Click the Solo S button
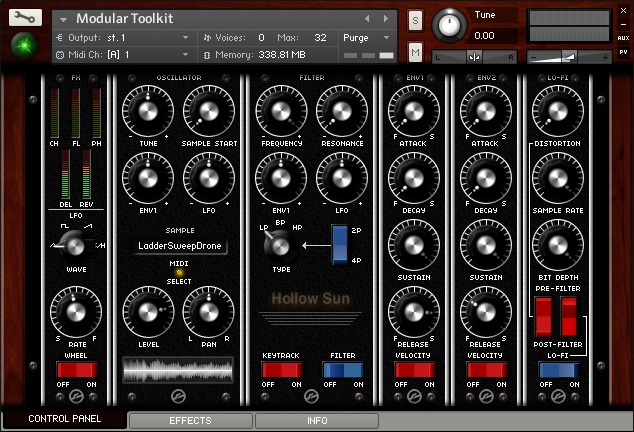The image size is (634, 432). pos(415,21)
